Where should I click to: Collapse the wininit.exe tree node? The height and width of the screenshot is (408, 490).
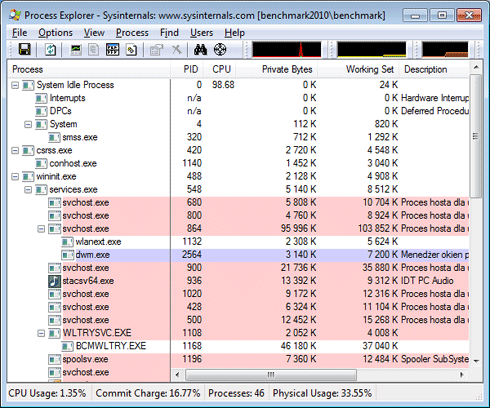pyautogui.click(x=15, y=177)
